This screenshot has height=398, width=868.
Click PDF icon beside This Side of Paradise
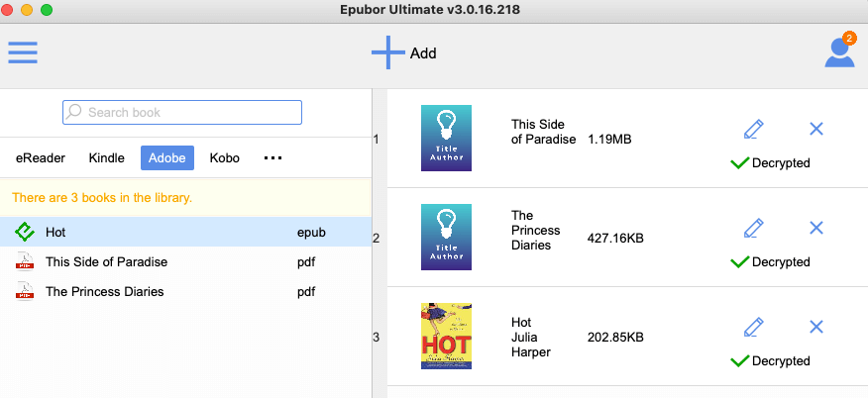[x=25, y=261]
